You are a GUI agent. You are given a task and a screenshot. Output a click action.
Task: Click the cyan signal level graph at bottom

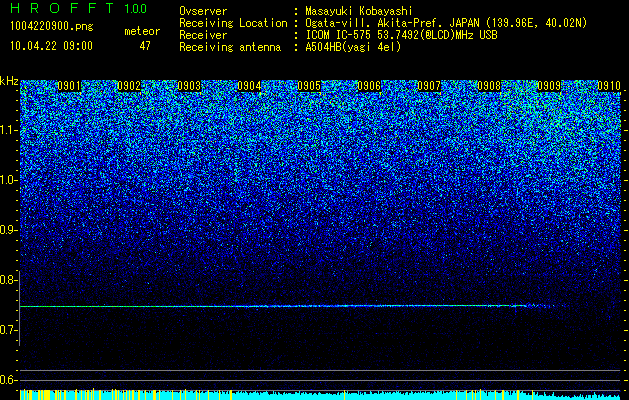point(320,394)
